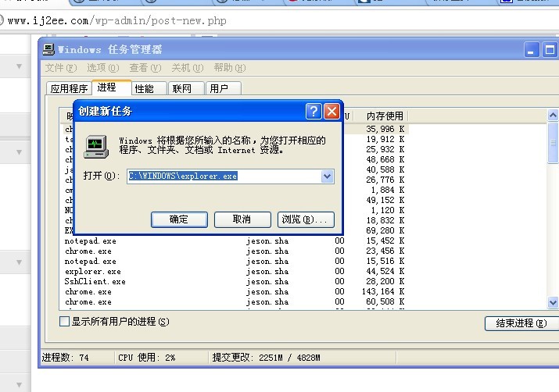Click the browser address bar URL
559x392 pixels.
[x=117, y=20]
